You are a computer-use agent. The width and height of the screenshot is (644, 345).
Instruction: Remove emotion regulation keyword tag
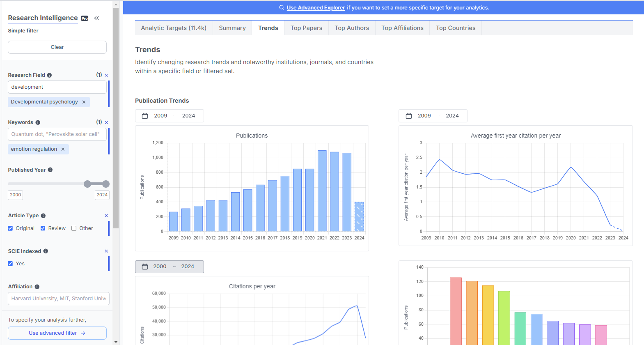63,149
